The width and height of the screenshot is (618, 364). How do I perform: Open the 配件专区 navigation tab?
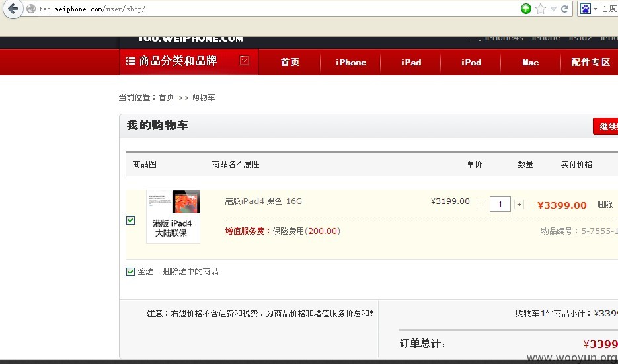590,62
